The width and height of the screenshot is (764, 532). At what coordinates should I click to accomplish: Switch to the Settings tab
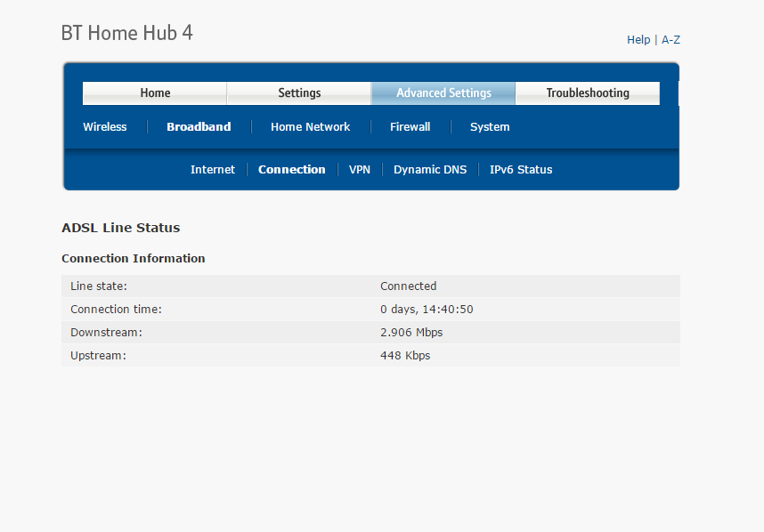click(299, 93)
